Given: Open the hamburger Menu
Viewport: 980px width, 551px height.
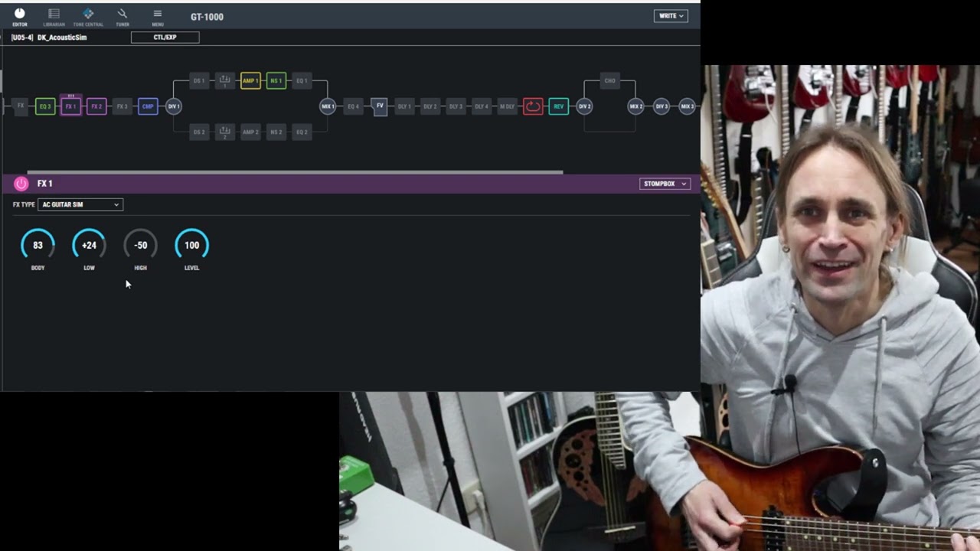Looking at the screenshot, I should [157, 17].
